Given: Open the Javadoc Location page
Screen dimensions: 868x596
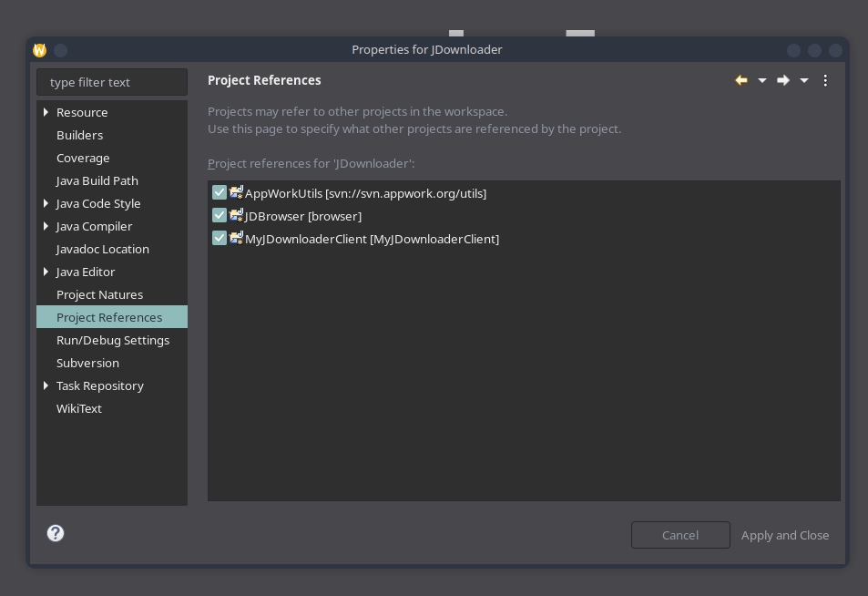Looking at the screenshot, I should pyautogui.click(x=102, y=250).
